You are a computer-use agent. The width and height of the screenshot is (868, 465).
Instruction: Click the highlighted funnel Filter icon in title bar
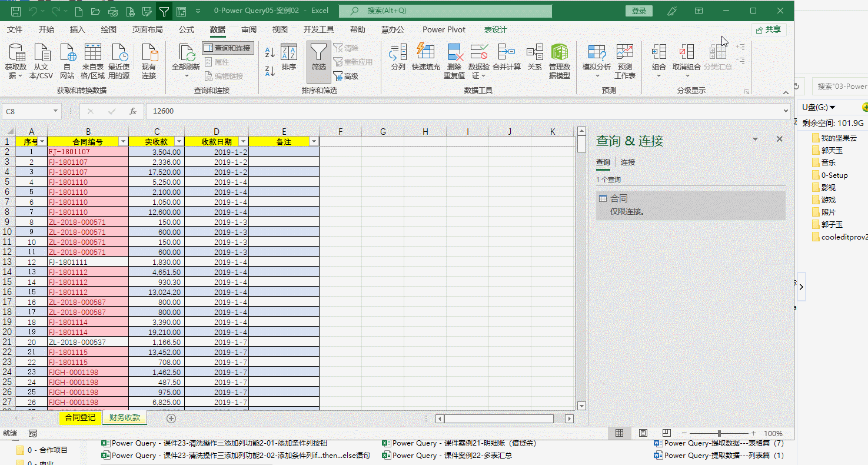(x=164, y=11)
